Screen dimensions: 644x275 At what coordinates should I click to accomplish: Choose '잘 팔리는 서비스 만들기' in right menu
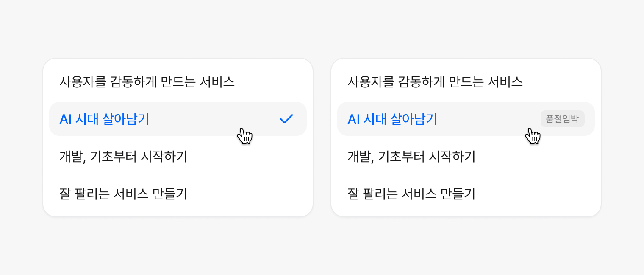411,194
